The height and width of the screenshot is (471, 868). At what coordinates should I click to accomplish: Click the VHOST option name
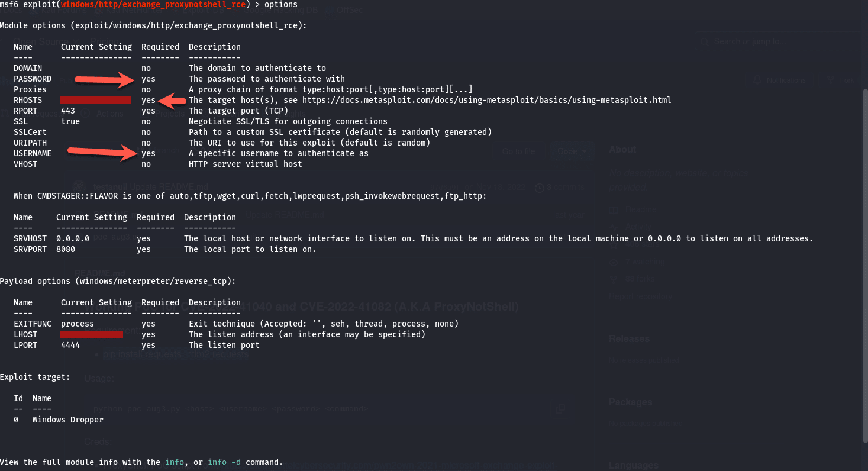25,164
